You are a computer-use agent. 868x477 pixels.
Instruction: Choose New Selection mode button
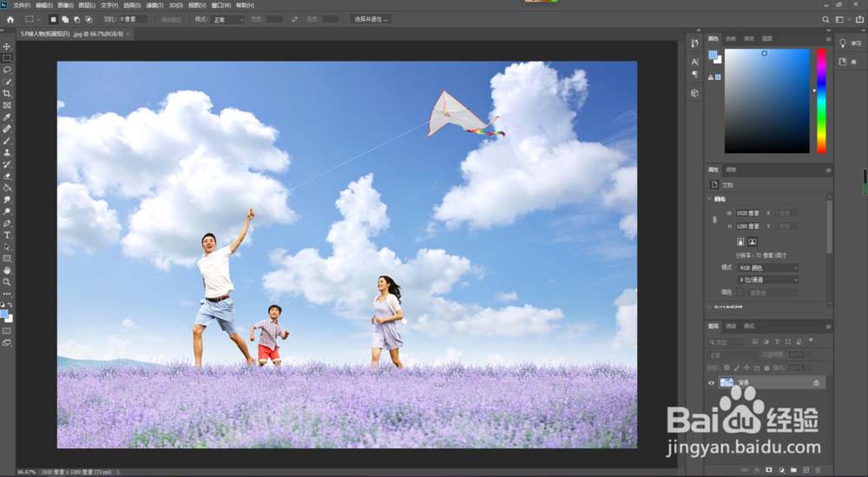[53, 19]
